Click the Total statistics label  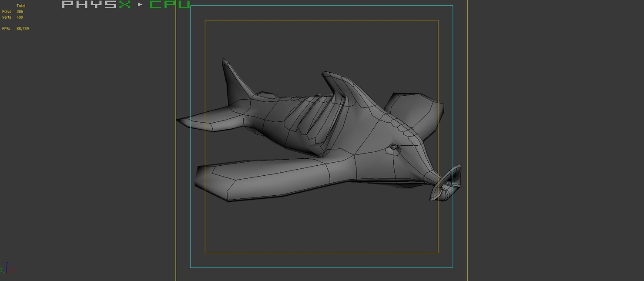(21, 5)
